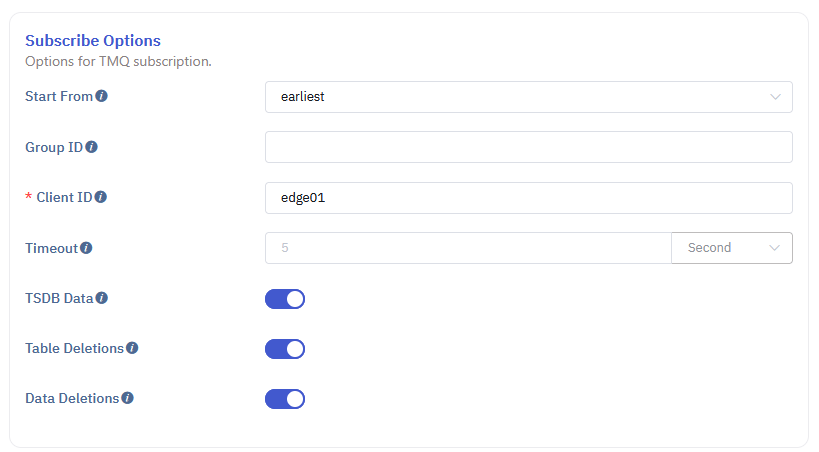
Task: Click the Start From label text
Action: click(x=59, y=97)
